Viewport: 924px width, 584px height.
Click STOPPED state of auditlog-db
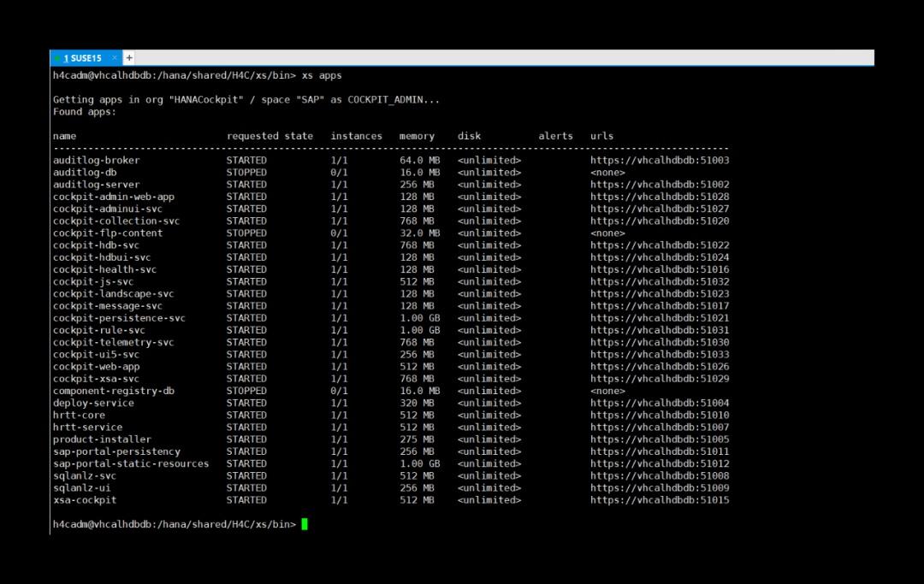pos(246,173)
